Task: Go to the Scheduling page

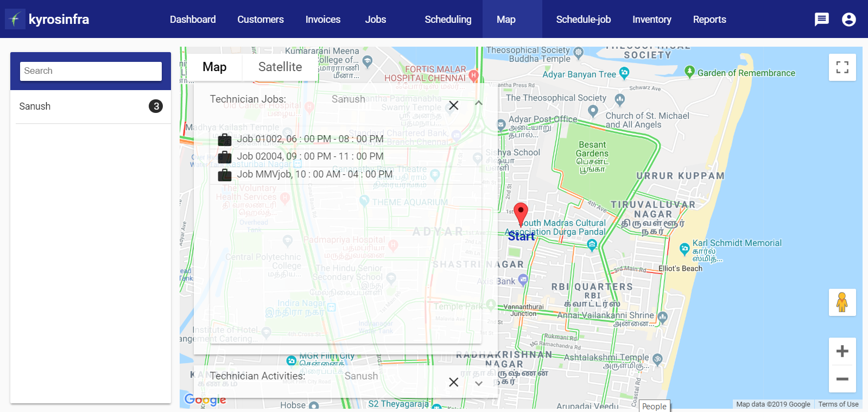Action: tap(448, 20)
